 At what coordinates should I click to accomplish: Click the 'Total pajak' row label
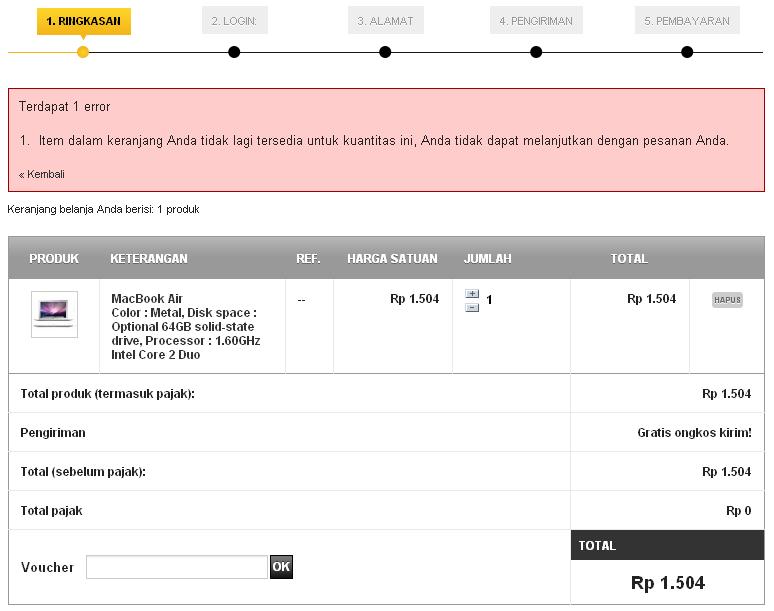(51, 511)
